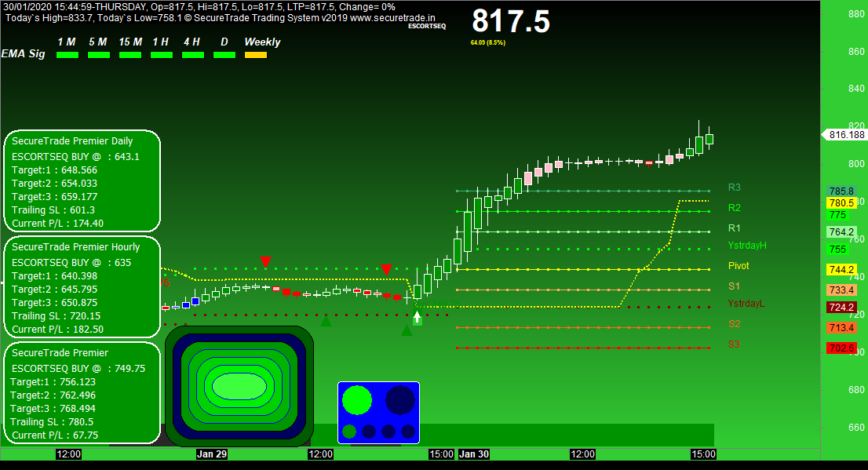Screen dimensions: 868x470
Task: Click the large bright green circle in blue box
Action: pyautogui.click(x=357, y=400)
